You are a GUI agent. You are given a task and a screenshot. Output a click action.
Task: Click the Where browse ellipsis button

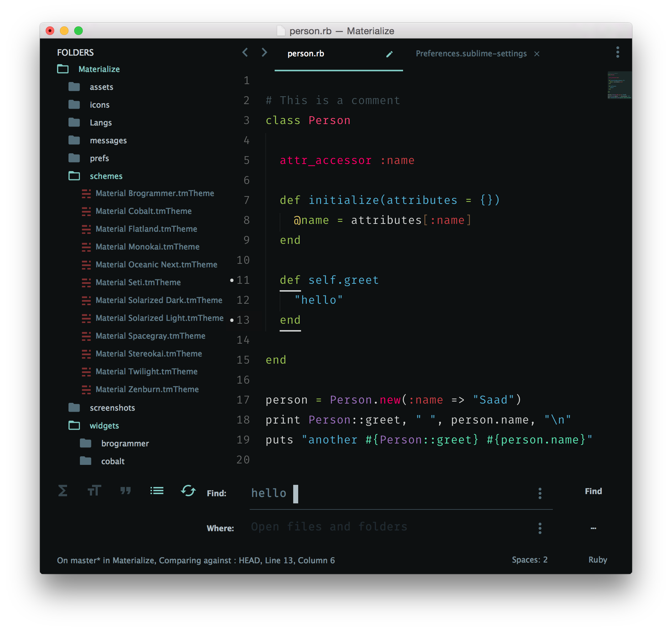tap(594, 528)
